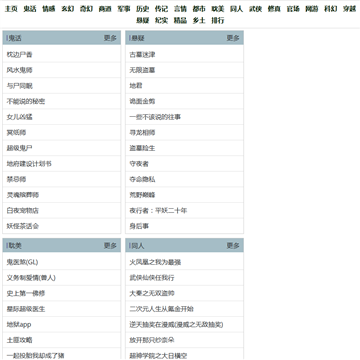
Task: Open the 军事 category in navigation
Action: pyautogui.click(x=124, y=9)
